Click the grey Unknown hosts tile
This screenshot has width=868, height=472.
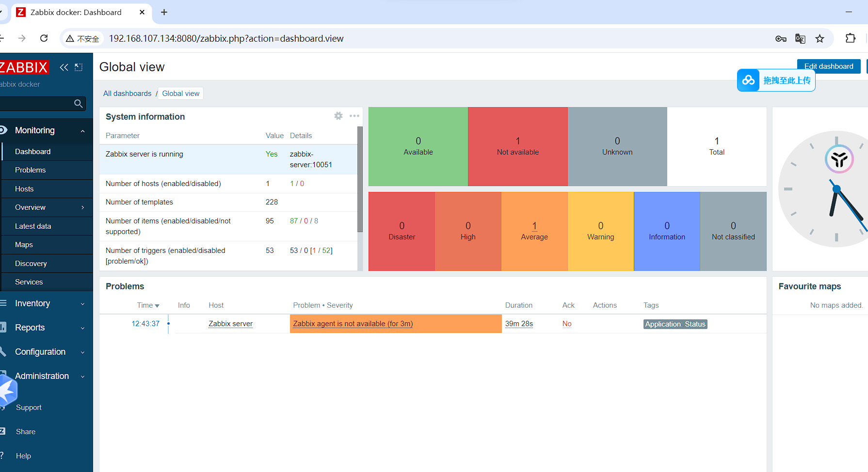click(617, 146)
